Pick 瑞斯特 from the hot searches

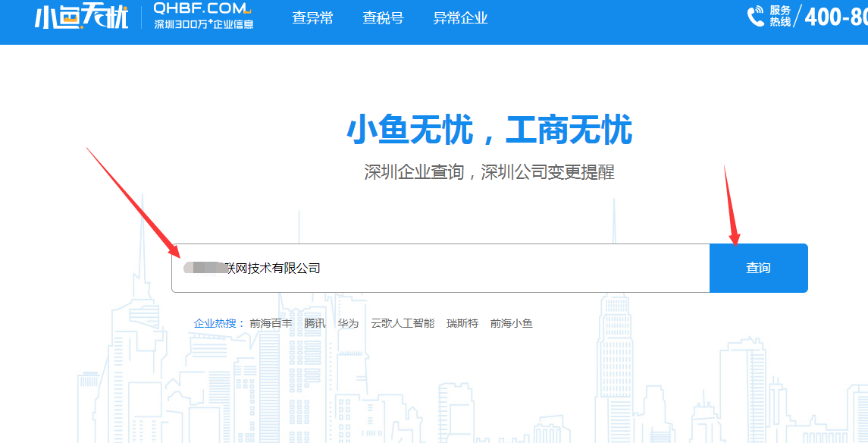click(x=462, y=323)
